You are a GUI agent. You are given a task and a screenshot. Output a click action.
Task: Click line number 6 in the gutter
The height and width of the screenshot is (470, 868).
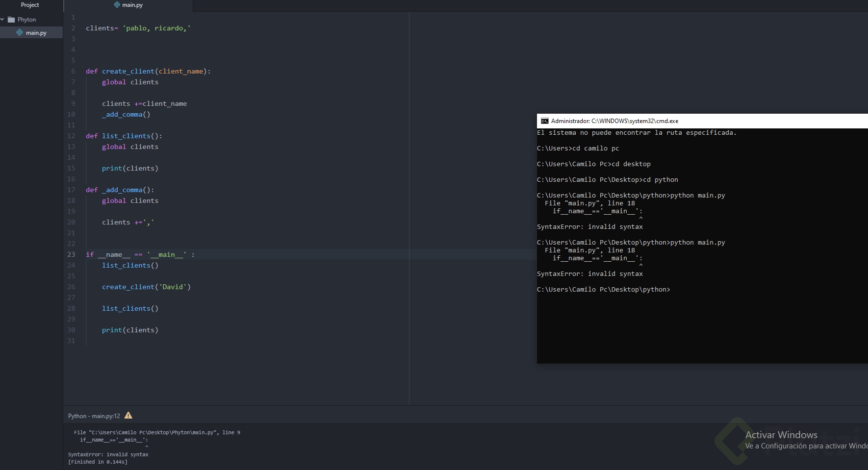(x=73, y=71)
